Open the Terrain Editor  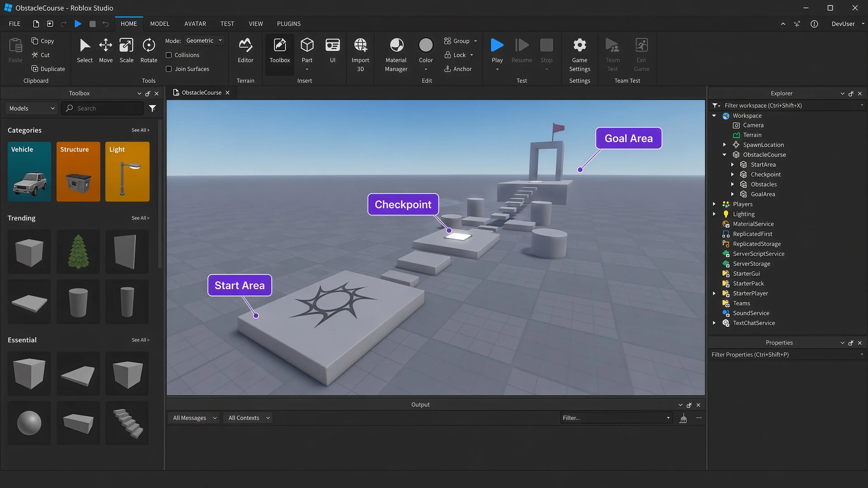pos(245,51)
